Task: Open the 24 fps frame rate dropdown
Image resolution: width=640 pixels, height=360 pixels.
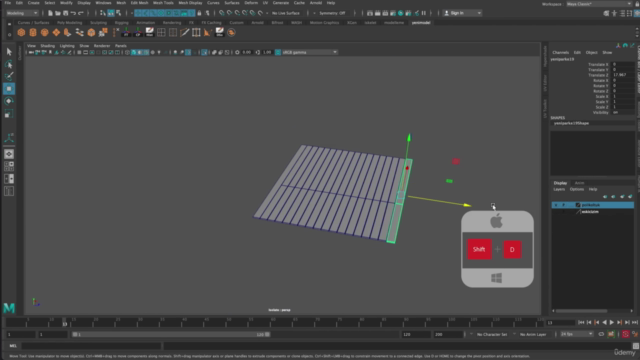Action: pyautogui.click(x=577, y=334)
